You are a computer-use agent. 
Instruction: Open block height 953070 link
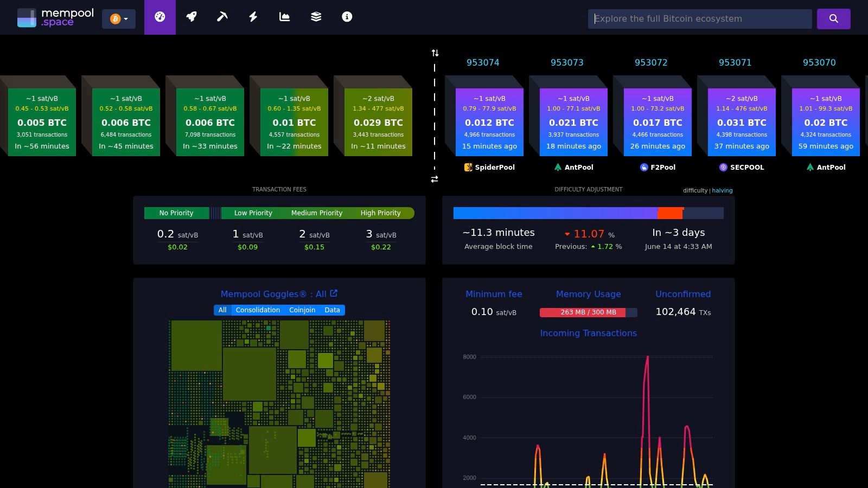819,62
